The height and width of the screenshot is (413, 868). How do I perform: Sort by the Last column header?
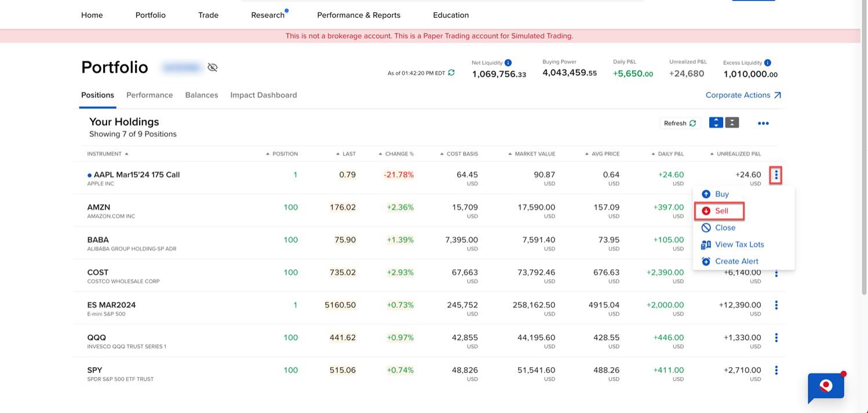(x=346, y=154)
